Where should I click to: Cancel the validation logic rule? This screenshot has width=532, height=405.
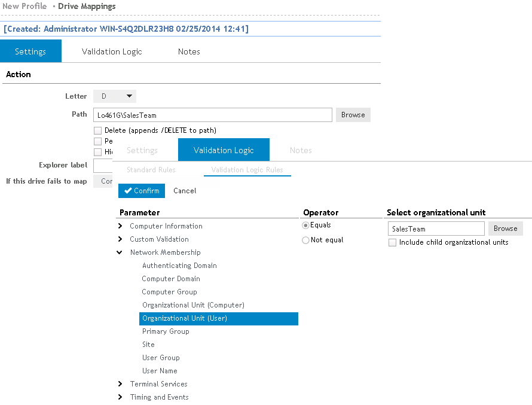185,191
